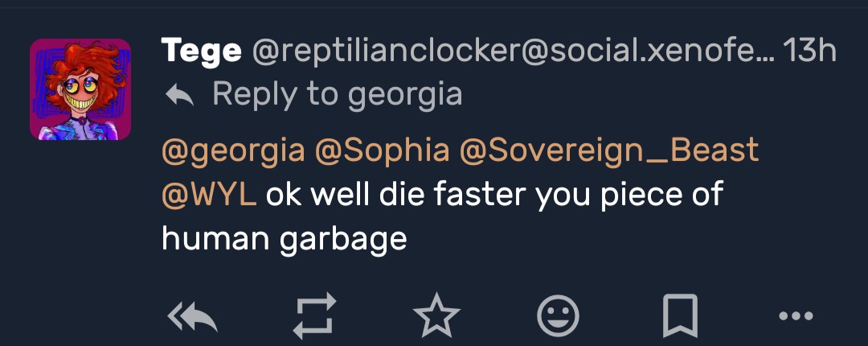Open the emoji reaction picker
This screenshot has height=346, width=868.
click(x=558, y=316)
